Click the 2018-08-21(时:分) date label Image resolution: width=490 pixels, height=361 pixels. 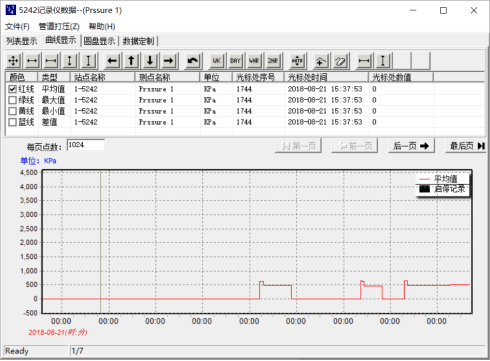(x=58, y=332)
